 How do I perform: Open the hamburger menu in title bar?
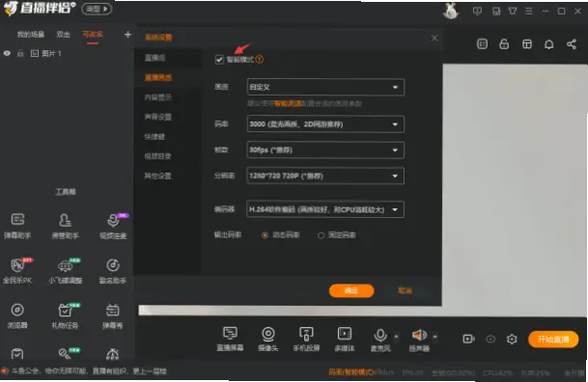529,11
